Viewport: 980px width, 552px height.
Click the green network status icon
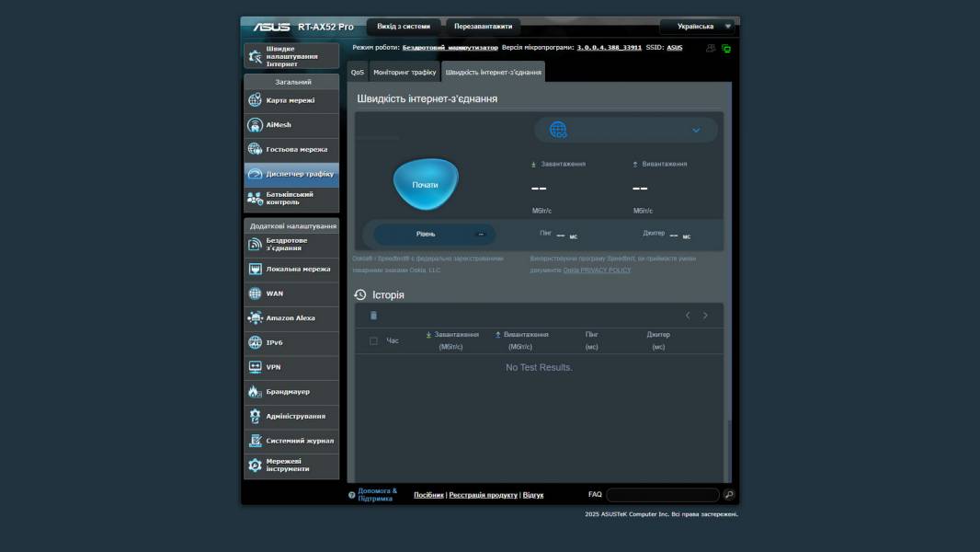click(726, 49)
